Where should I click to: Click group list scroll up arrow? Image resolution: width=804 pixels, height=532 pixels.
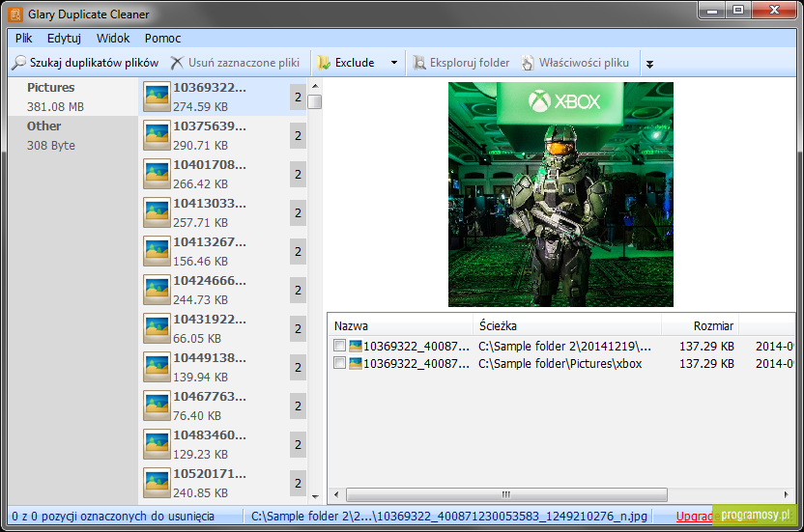315,86
